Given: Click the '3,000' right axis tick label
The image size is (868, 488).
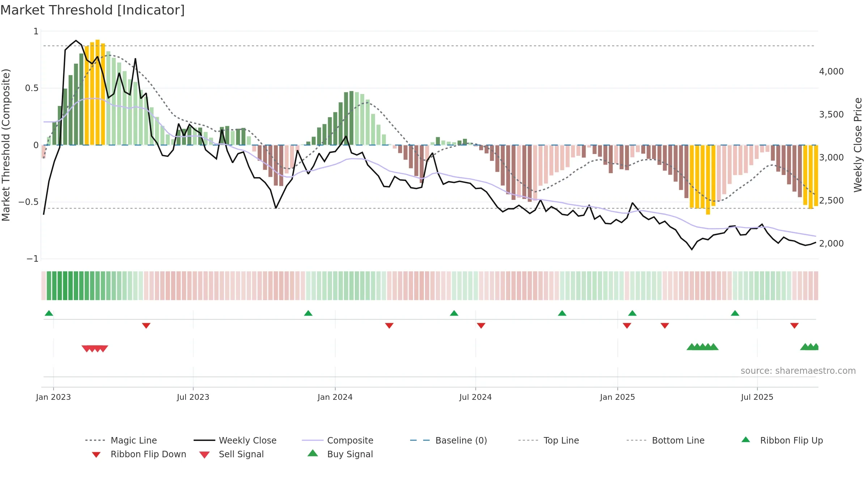Looking at the screenshot, I should (x=831, y=158).
